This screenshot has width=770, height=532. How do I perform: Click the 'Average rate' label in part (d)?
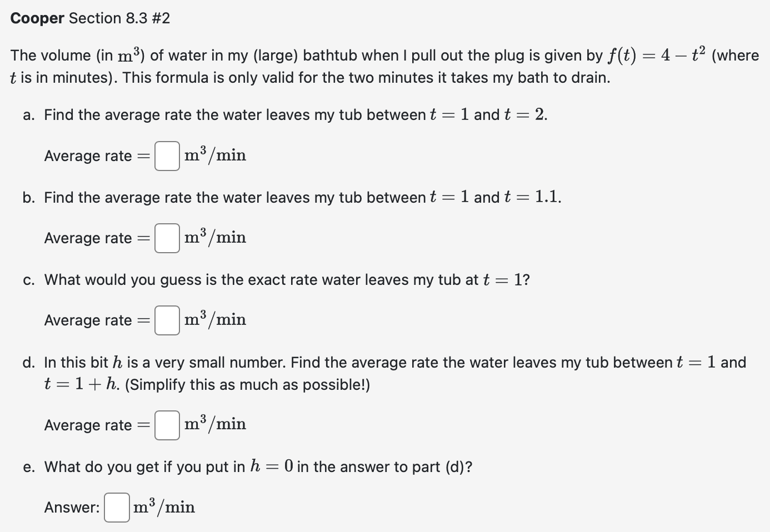click(x=89, y=425)
